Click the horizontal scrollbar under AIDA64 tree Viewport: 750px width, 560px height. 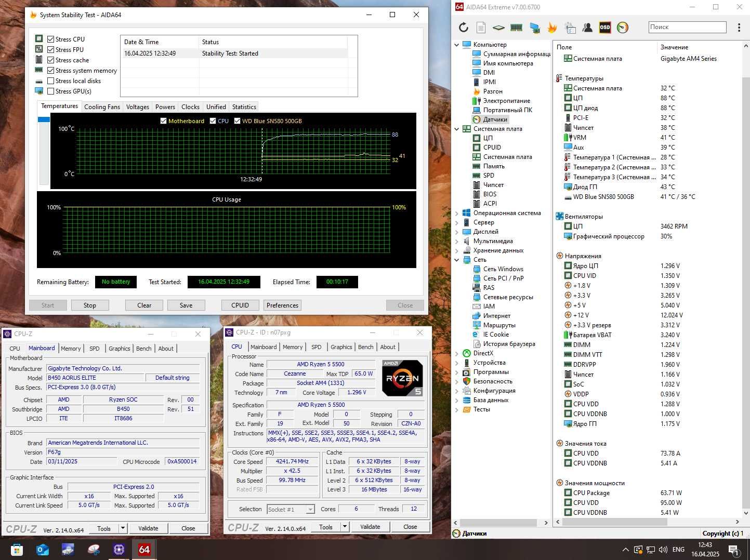coord(499,523)
